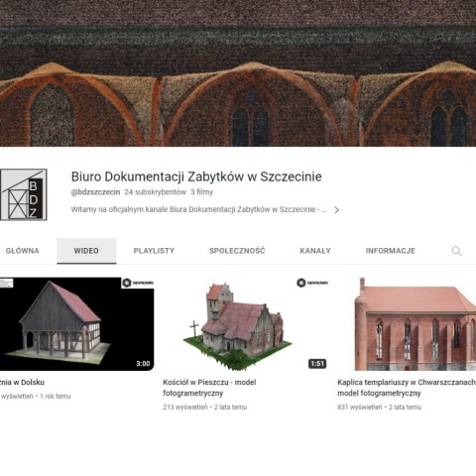
Task: Play the Kościół w Pieszczu thumbnail
Action: pyautogui.click(x=246, y=324)
